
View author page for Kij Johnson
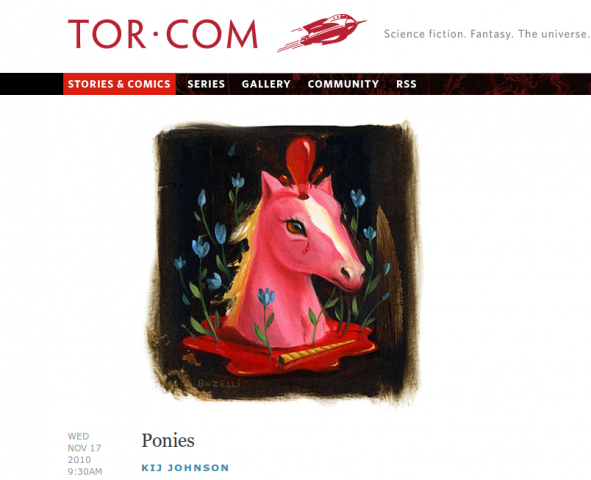(185, 468)
